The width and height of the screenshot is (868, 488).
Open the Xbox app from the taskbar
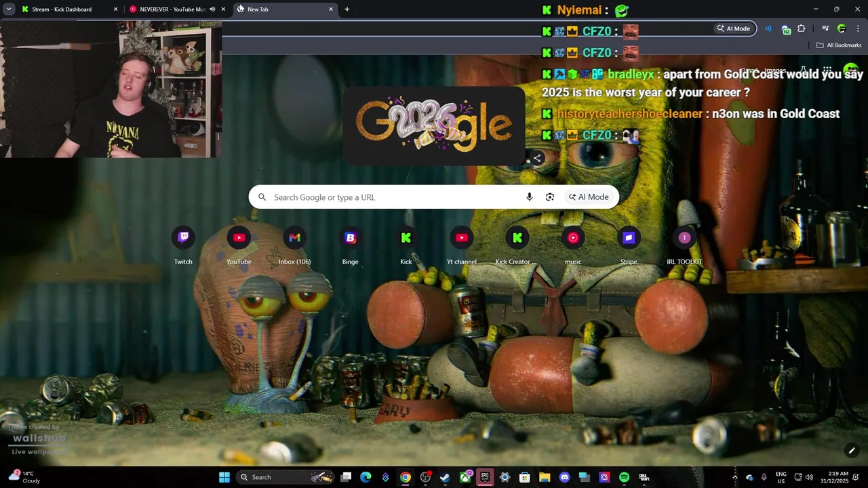tap(465, 477)
